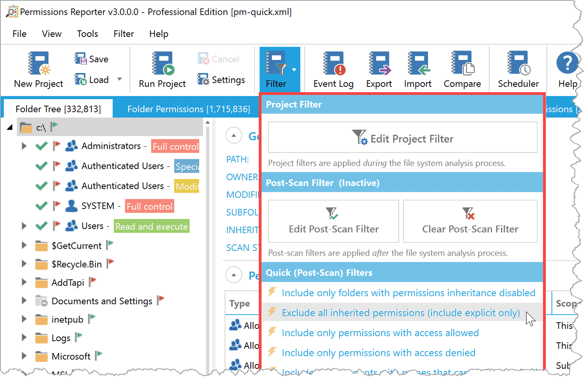Click the Edit Post-Scan Filter button
Viewport: 588px width, 383px height.
[x=333, y=221]
